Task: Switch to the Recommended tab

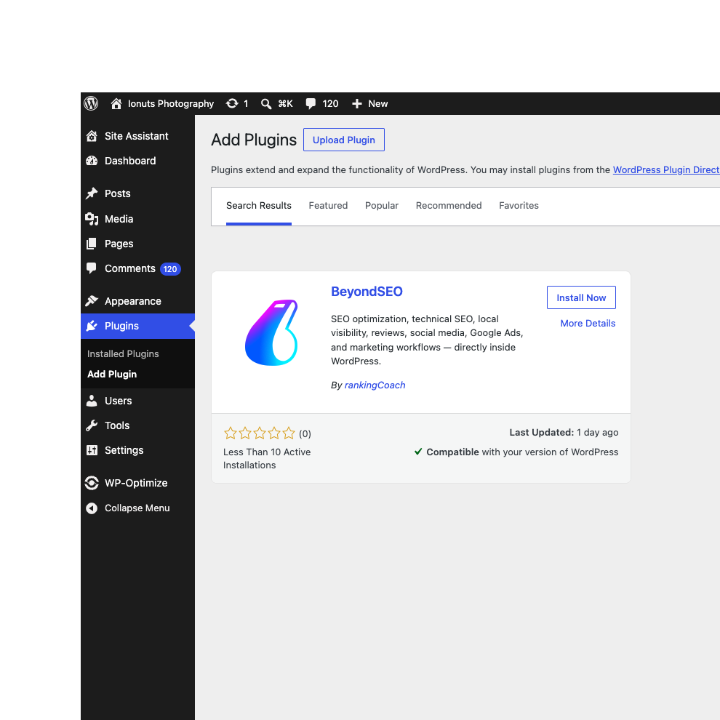Action: click(x=449, y=206)
